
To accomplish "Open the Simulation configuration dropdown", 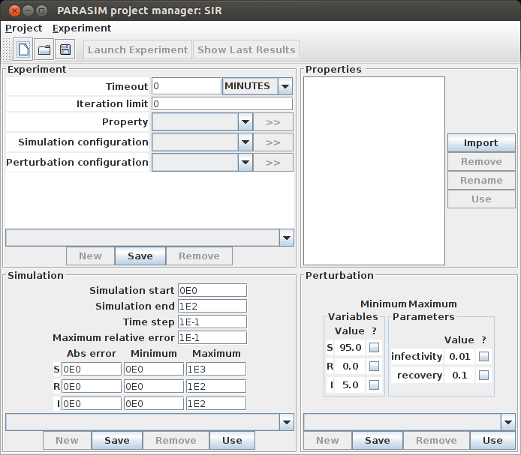I will pos(202,142).
